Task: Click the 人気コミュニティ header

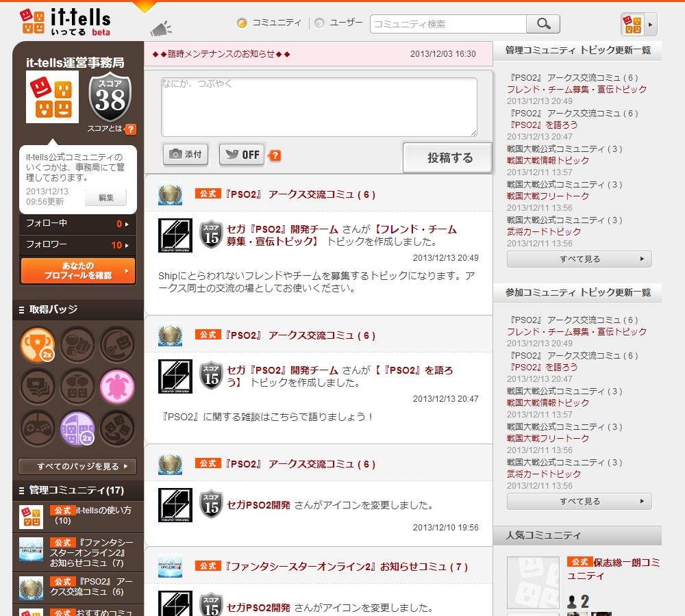Action: click(x=577, y=536)
